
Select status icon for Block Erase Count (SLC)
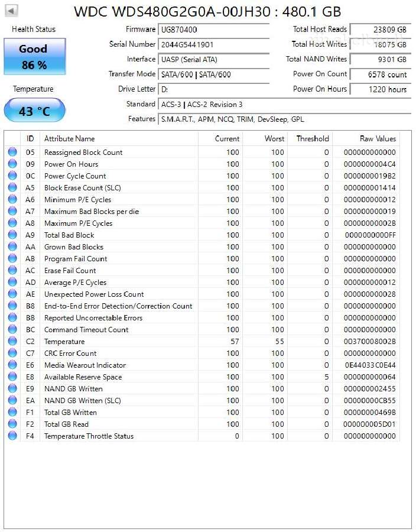coord(12,187)
